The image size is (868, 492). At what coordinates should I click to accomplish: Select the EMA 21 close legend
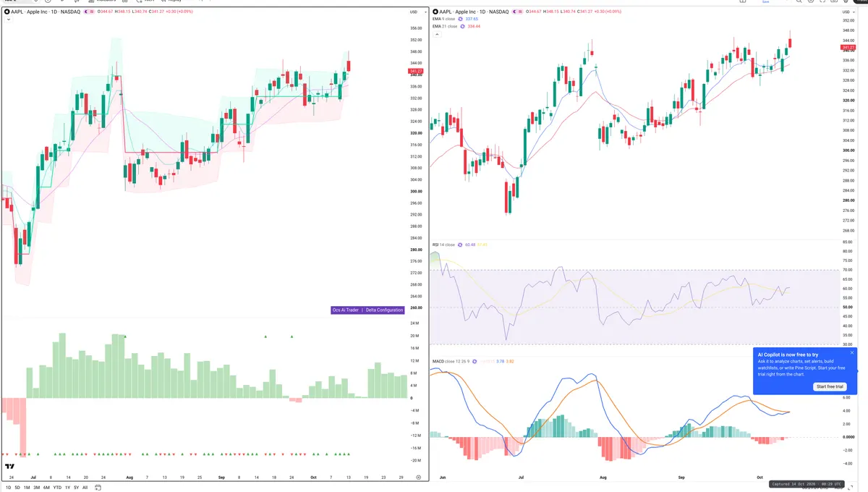[446, 26]
